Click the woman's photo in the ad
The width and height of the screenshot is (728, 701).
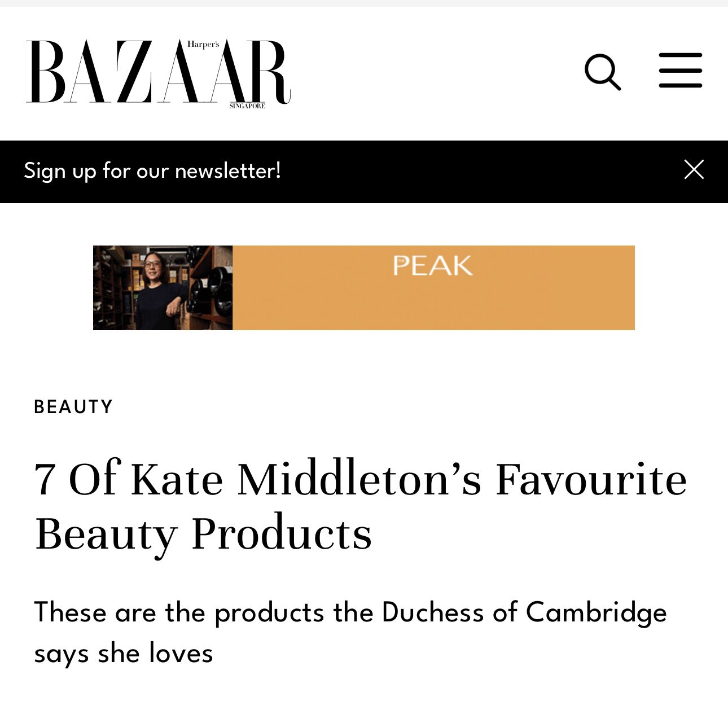(155, 288)
